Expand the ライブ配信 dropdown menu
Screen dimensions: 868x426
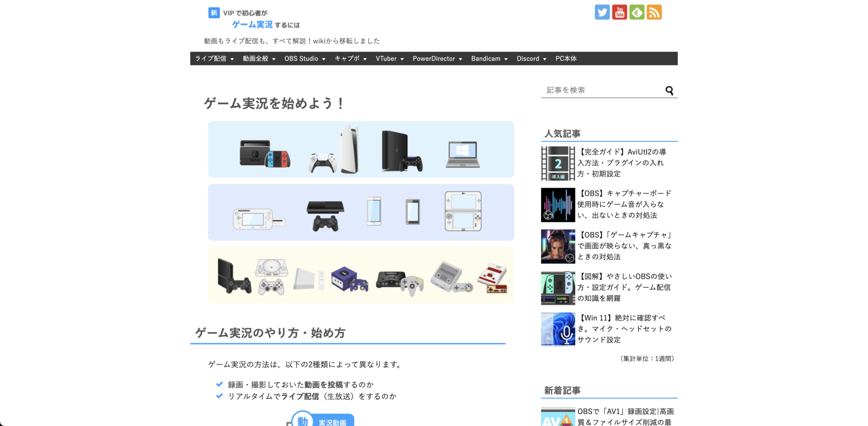(214, 59)
